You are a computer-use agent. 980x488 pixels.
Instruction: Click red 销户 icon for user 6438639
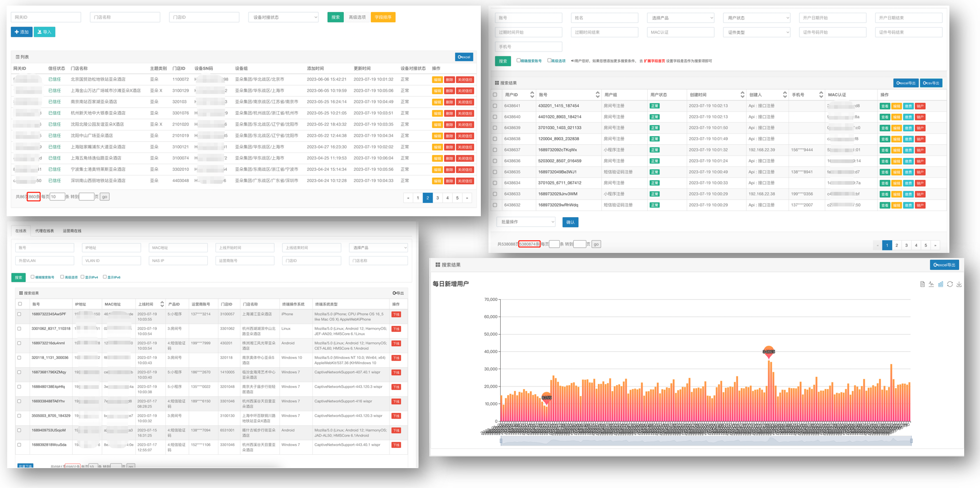click(x=920, y=128)
